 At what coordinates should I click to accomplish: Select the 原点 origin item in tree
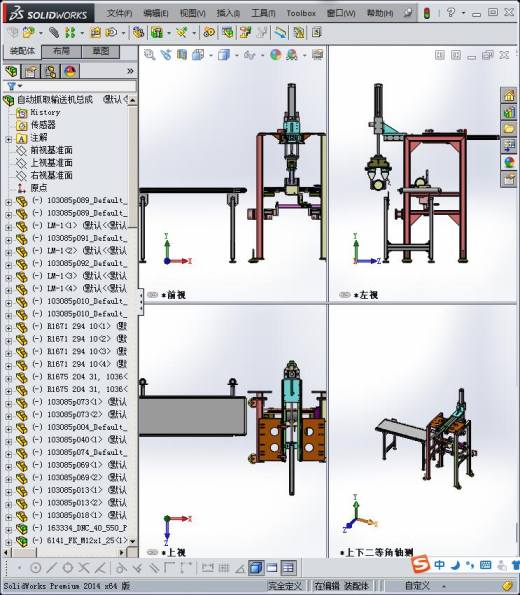(39, 188)
